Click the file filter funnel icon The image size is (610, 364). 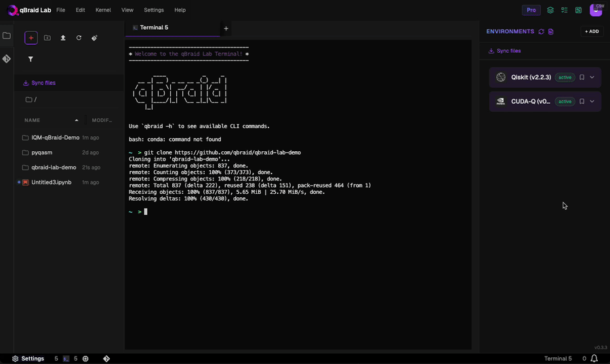coord(30,59)
